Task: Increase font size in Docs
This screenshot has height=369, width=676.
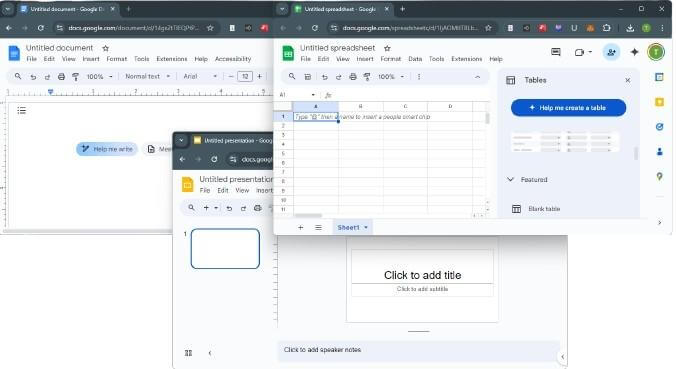Action: click(260, 76)
